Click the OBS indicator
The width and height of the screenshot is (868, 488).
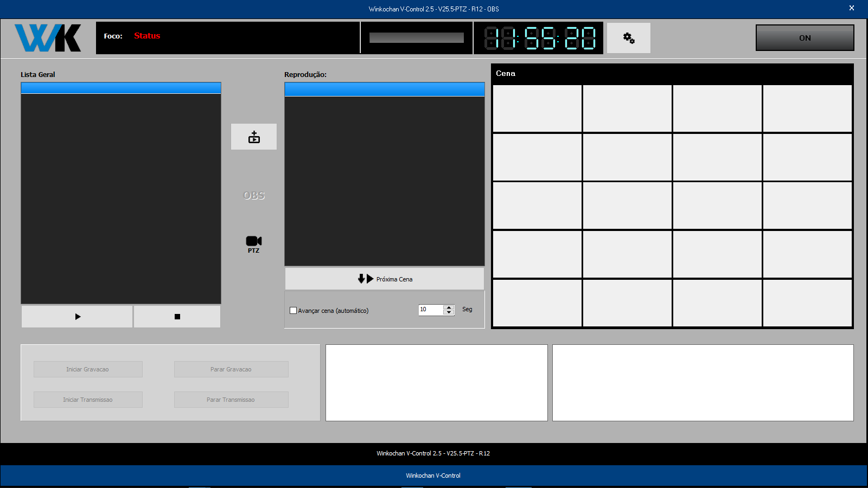[253, 195]
